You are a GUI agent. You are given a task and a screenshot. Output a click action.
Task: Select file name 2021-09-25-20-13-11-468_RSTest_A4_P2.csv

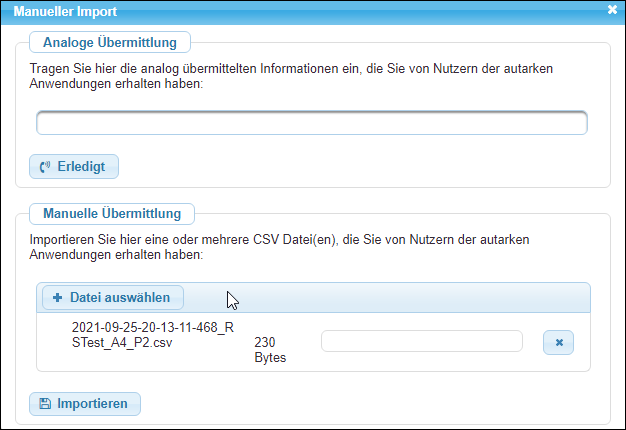153,335
